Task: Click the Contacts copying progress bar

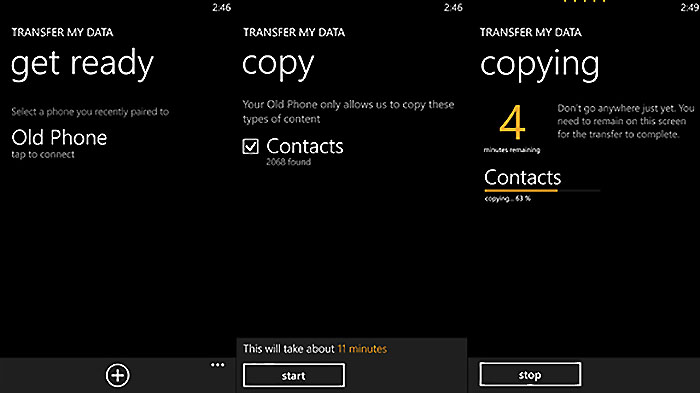Action: click(x=542, y=191)
